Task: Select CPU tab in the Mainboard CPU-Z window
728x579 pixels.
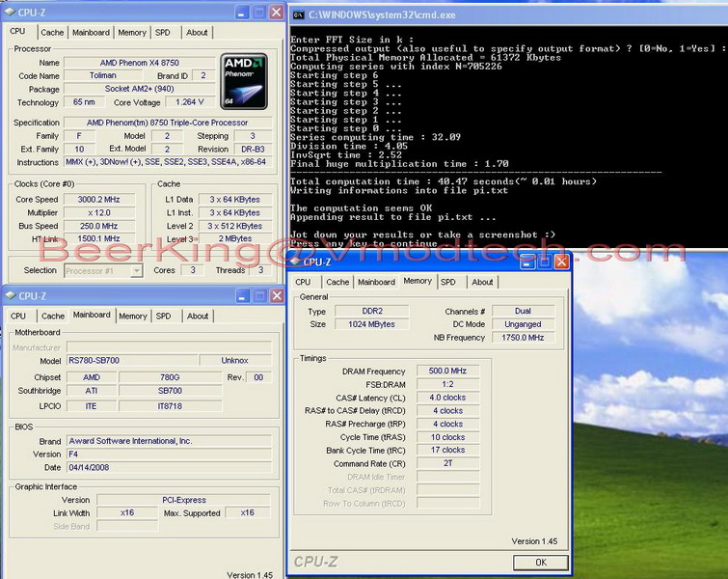Action: coord(18,316)
